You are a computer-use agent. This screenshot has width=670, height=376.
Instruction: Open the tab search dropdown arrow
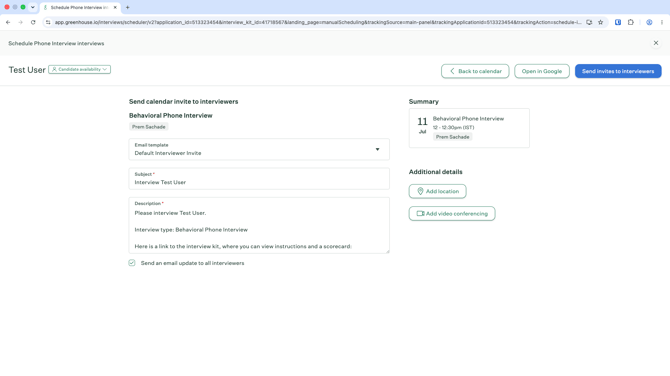click(32, 7)
